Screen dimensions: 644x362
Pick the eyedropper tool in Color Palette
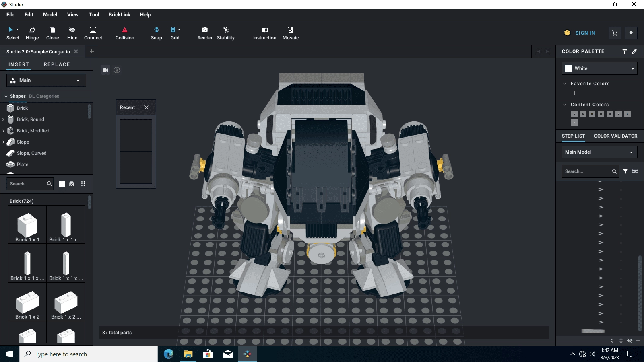(x=634, y=51)
